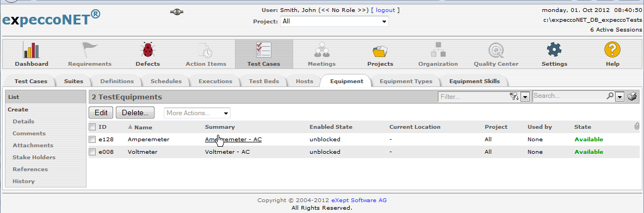Check the e128 Amperemeter row checkbox
644x213 pixels.
point(92,140)
